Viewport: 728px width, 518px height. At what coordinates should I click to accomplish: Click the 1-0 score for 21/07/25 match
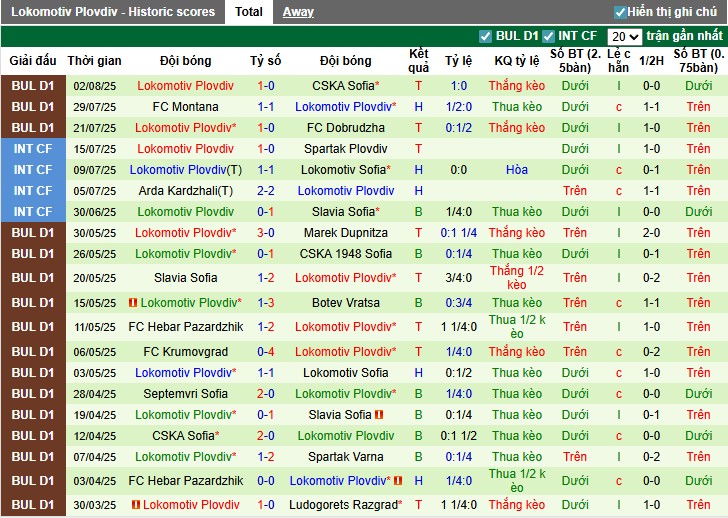coord(266,128)
